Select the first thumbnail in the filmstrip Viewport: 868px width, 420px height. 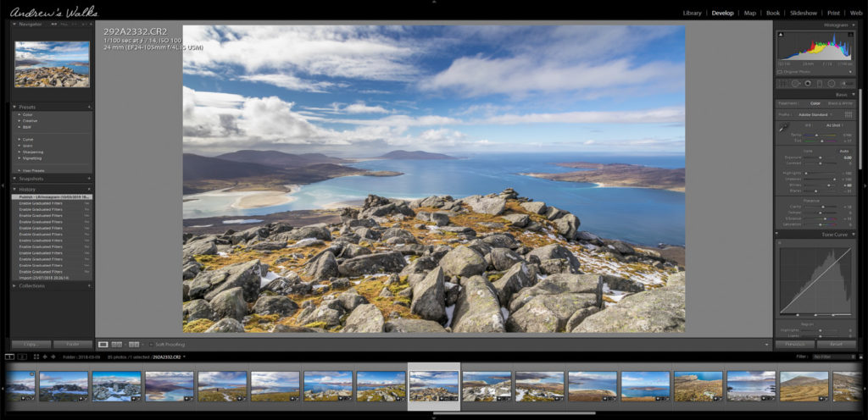click(19, 385)
